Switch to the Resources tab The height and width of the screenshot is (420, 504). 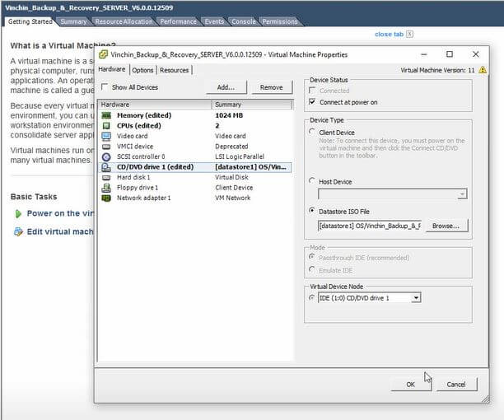coord(175,70)
